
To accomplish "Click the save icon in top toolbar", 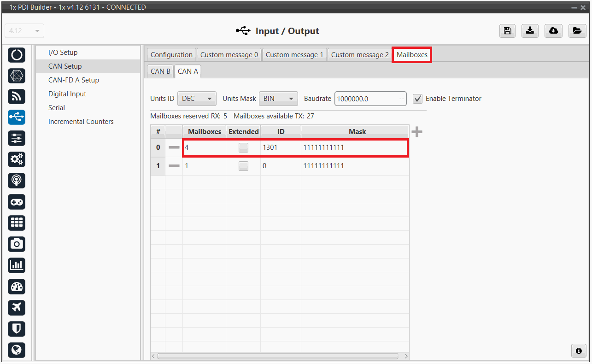I will pos(507,31).
